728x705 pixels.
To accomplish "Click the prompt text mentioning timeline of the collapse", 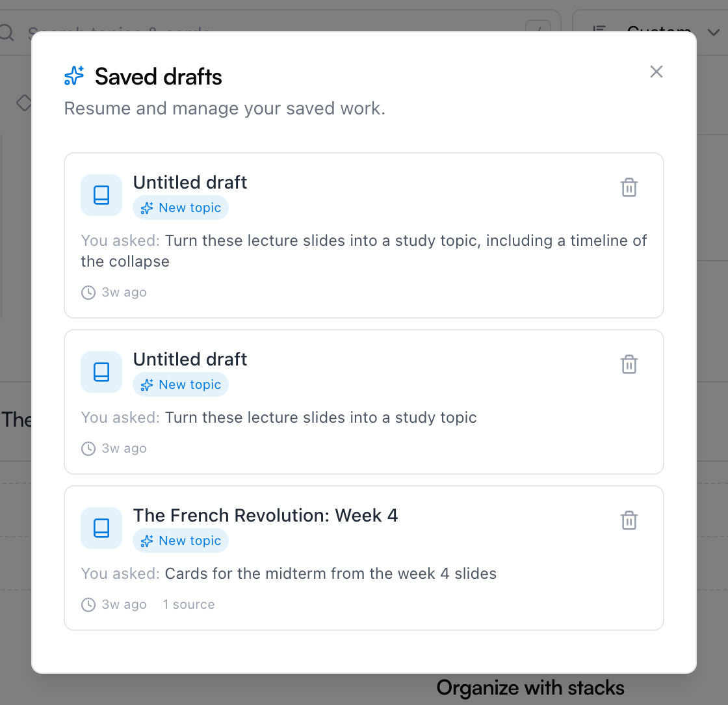I will (x=363, y=251).
